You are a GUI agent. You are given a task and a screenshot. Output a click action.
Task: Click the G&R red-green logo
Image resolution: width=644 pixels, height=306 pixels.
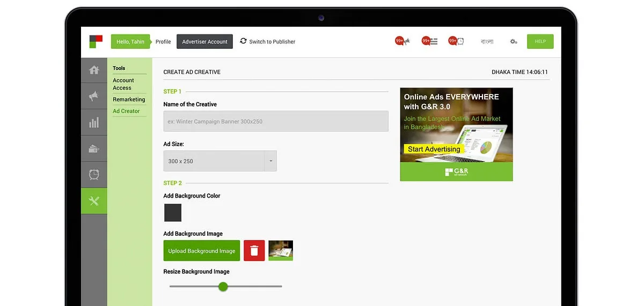click(96, 41)
